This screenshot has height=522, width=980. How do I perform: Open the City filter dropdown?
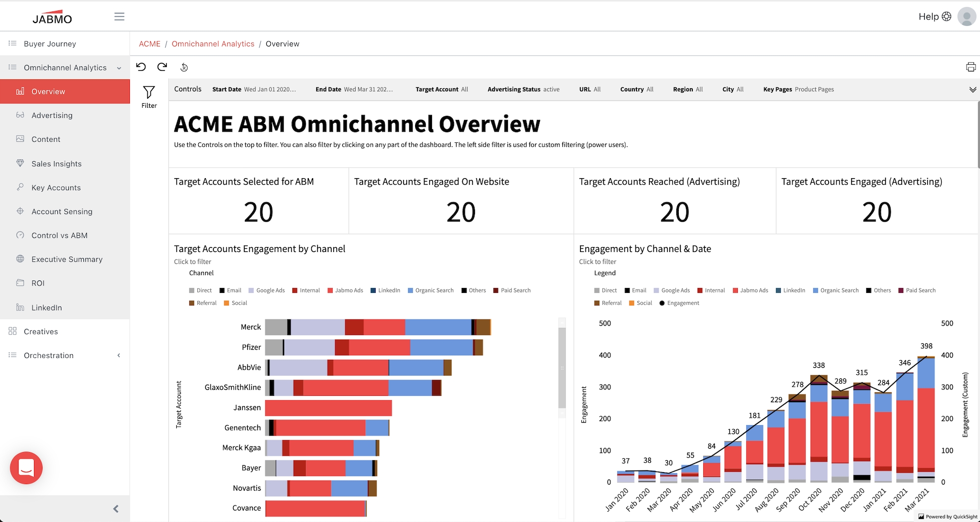(733, 89)
